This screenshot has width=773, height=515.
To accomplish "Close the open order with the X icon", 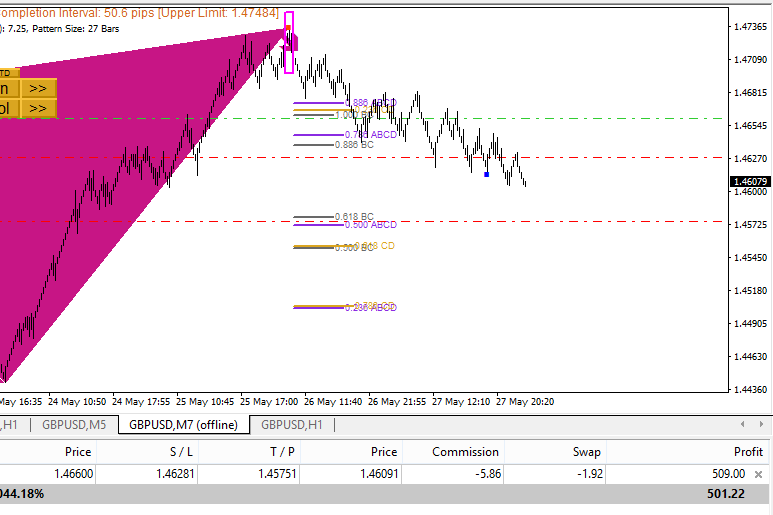I will [x=758, y=474].
